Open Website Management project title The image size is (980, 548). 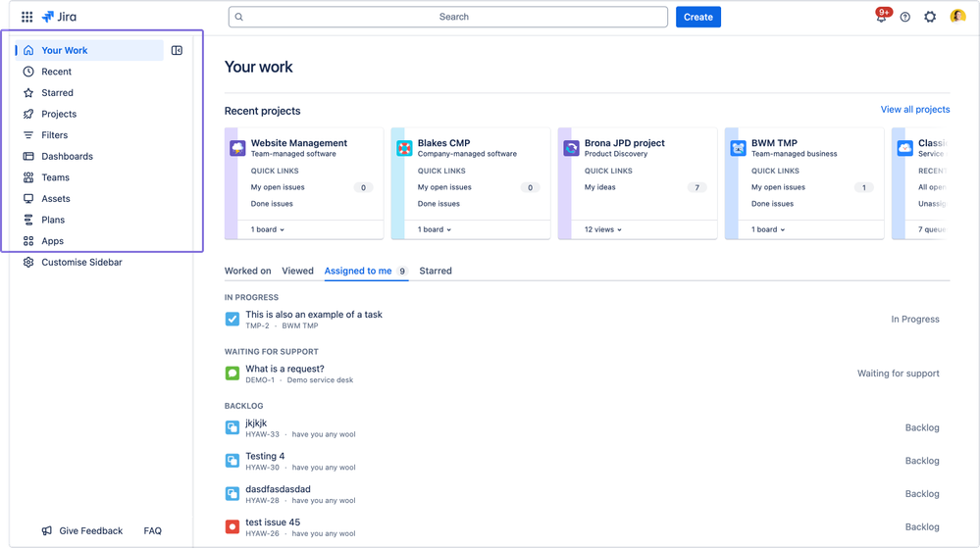coord(299,143)
